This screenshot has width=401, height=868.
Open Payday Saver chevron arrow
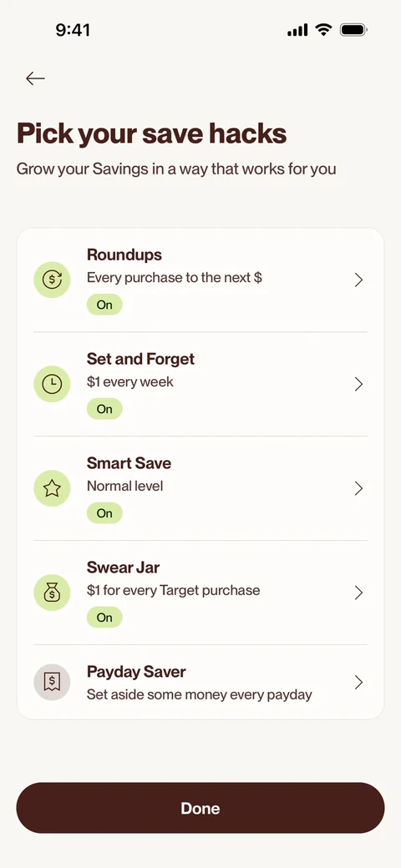pos(358,682)
